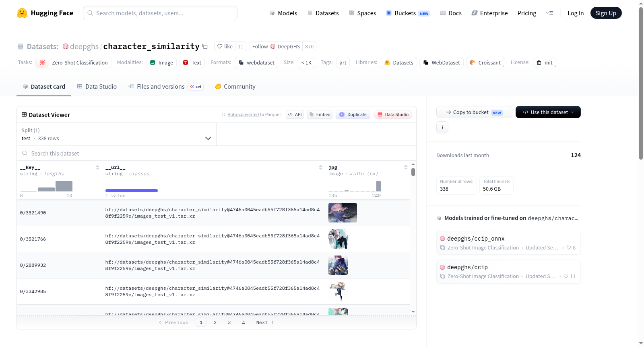The width and height of the screenshot is (644, 347).
Task: Click the 0/3521766 key cell
Action: [59, 239]
